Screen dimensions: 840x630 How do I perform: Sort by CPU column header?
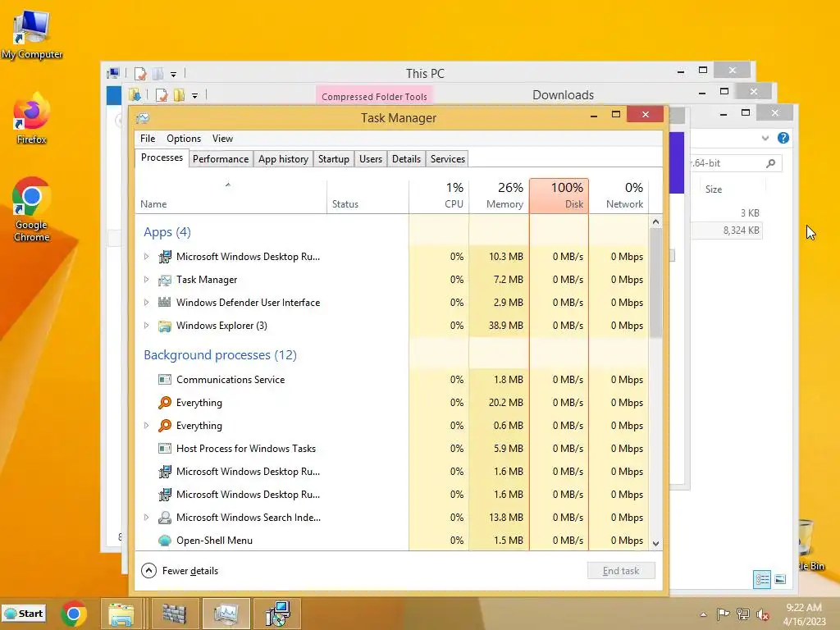tap(440, 197)
